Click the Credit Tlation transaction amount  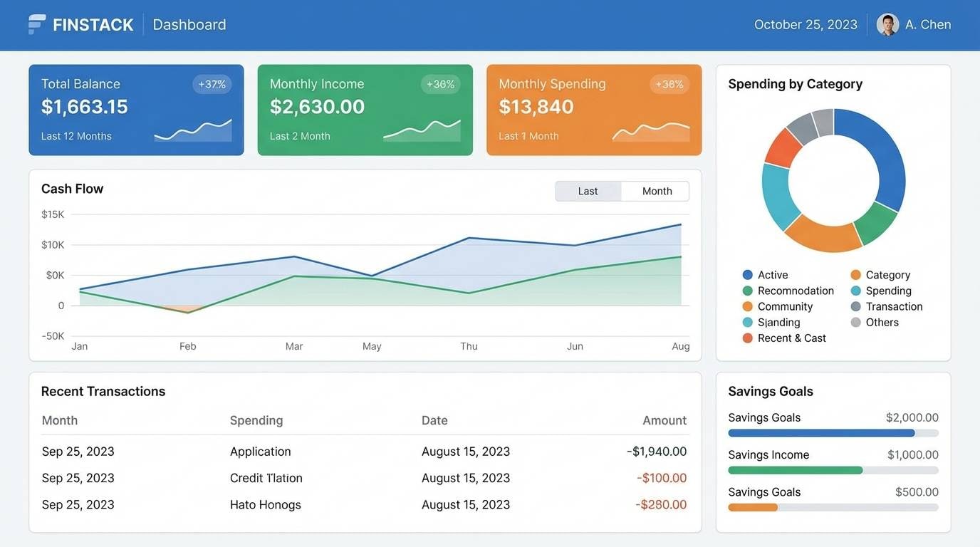pos(661,477)
